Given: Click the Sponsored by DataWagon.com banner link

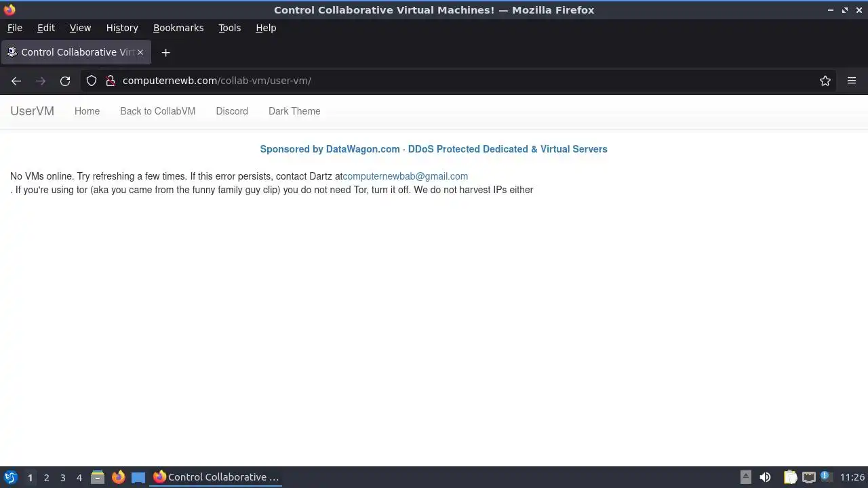Looking at the screenshot, I should pyautogui.click(x=433, y=149).
